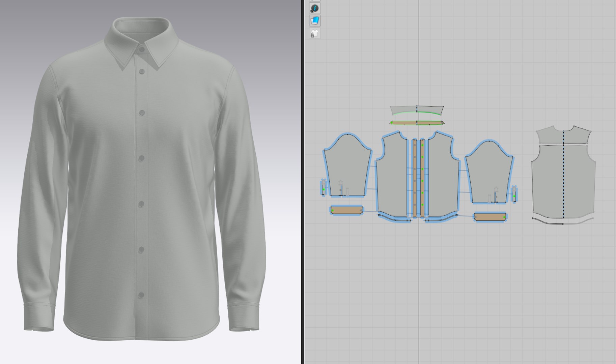Select the tan placket strip with green buttons

point(422,178)
